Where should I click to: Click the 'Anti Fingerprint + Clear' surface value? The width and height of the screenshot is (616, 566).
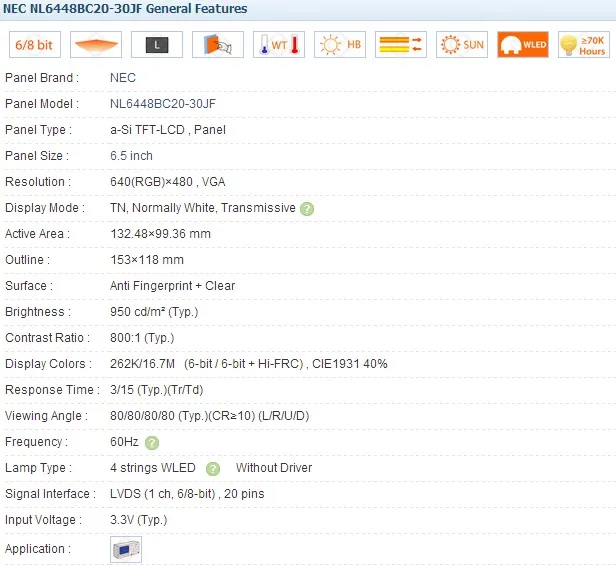pos(172,286)
